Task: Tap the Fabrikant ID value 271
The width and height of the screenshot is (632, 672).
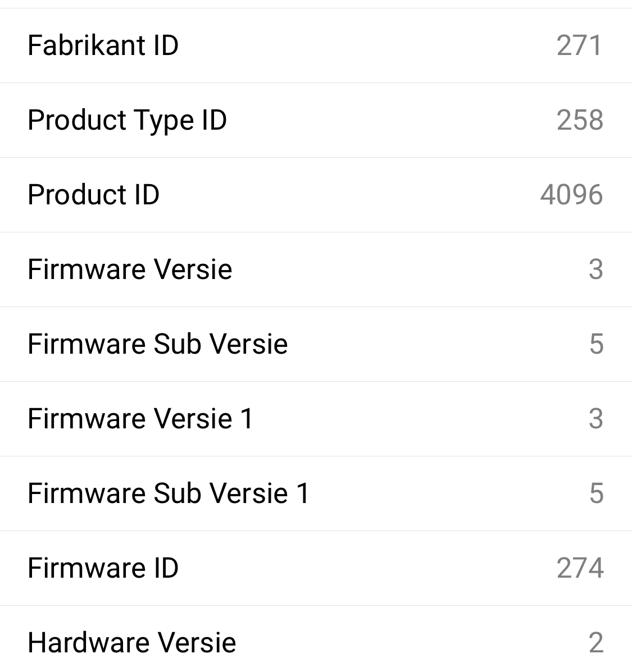Action: tap(579, 45)
